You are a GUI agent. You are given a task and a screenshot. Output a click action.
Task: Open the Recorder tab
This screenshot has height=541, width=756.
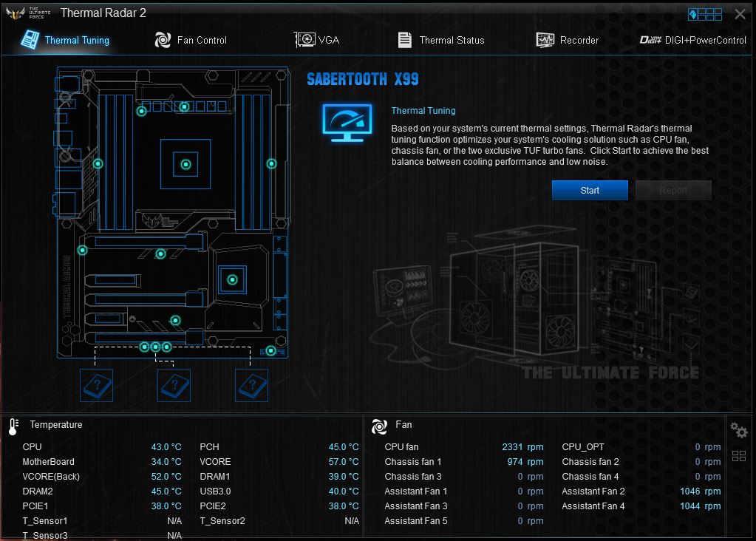pos(567,40)
